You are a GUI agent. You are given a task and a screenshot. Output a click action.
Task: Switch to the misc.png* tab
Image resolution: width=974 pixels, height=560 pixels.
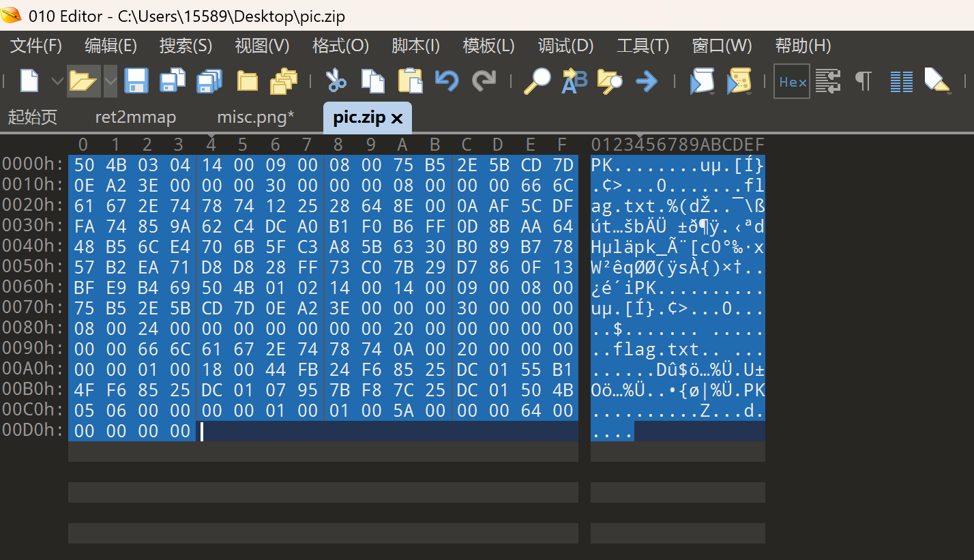click(x=256, y=117)
